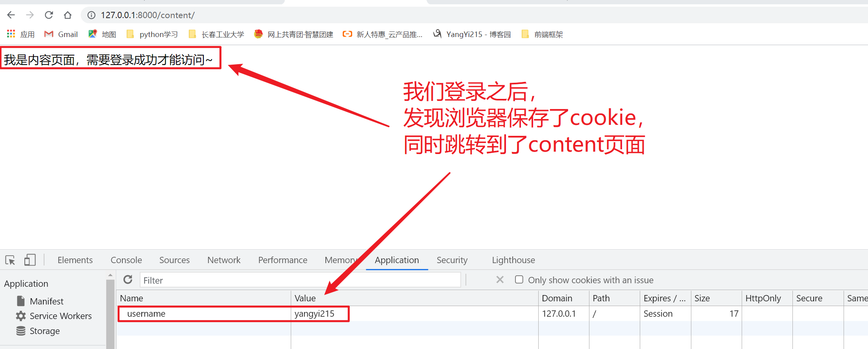This screenshot has width=868, height=349.
Task: Open the 地图 maps bookmark
Action: (102, 34)
